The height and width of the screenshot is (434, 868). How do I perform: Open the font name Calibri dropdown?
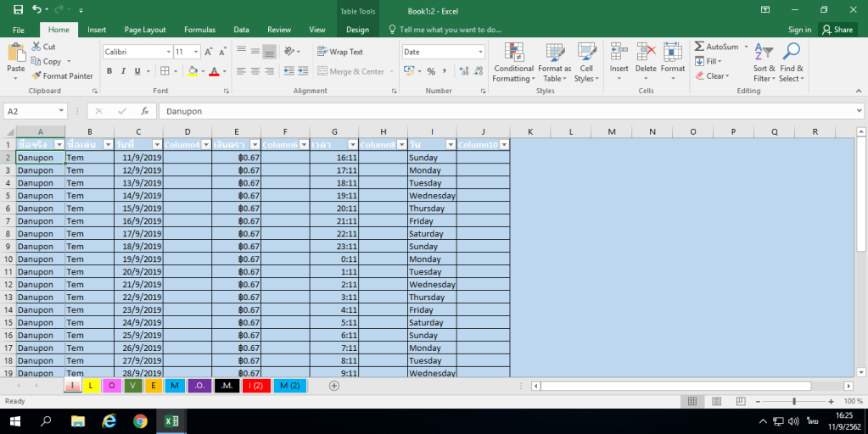point(166,52)
